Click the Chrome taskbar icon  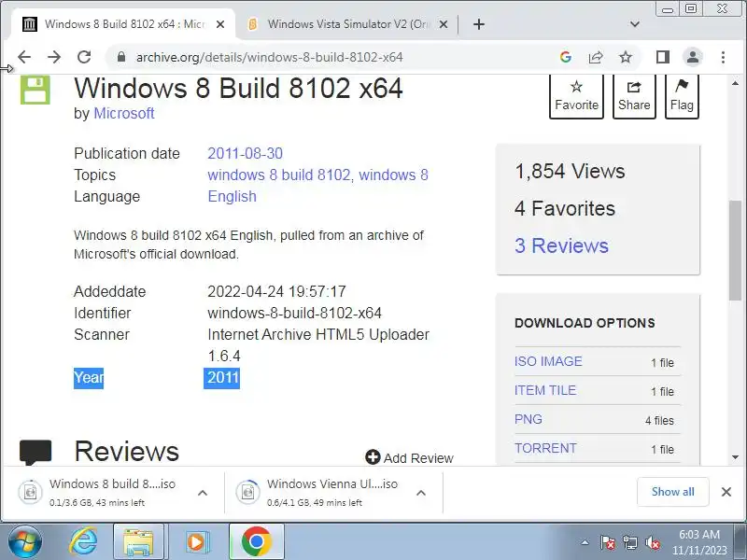(256, 541)
